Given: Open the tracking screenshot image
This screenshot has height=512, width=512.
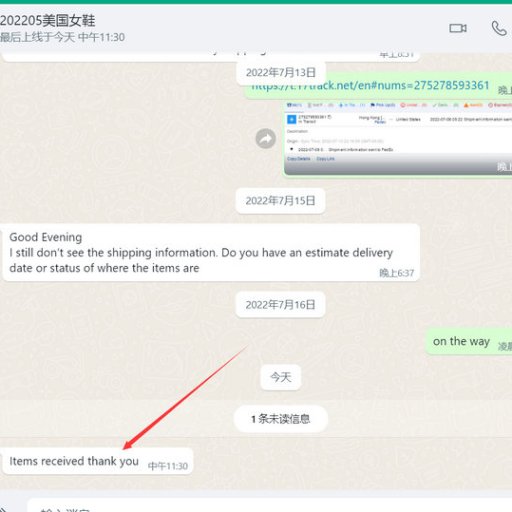Looking at the screenshot, I should click(398, 138).
